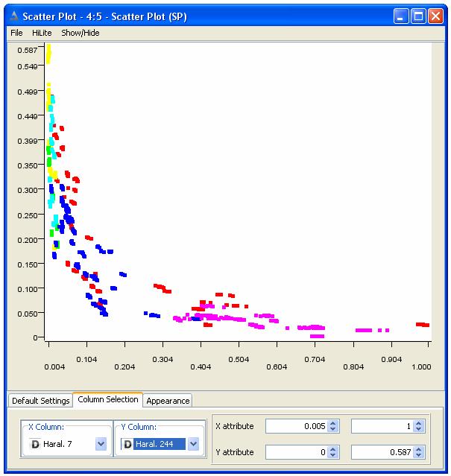This screenshot has width=451, height=476.
Task: Select the red data point near x=1.000
Action: tap(422, 325)
